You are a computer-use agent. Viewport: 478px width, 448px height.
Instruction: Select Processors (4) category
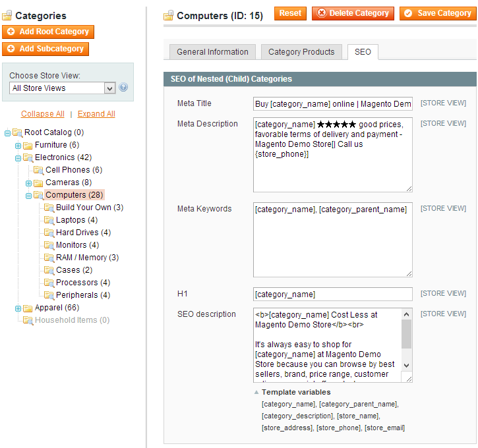pyautogui.click(x=83, y=283)
